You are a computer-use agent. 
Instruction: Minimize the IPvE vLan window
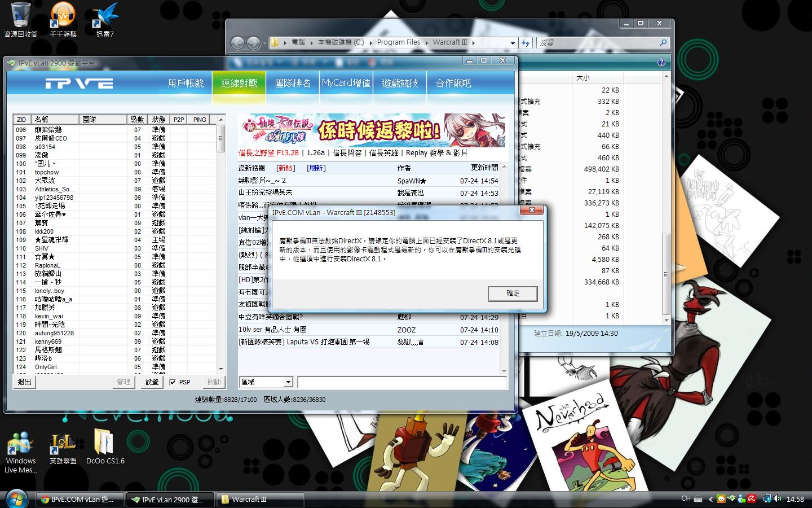[x=470, y=60]
